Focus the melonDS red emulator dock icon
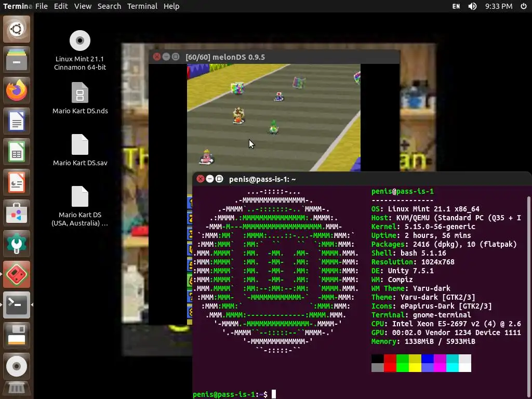The height and width of the screenshot is (399, 532). click(x=17, y=274)
